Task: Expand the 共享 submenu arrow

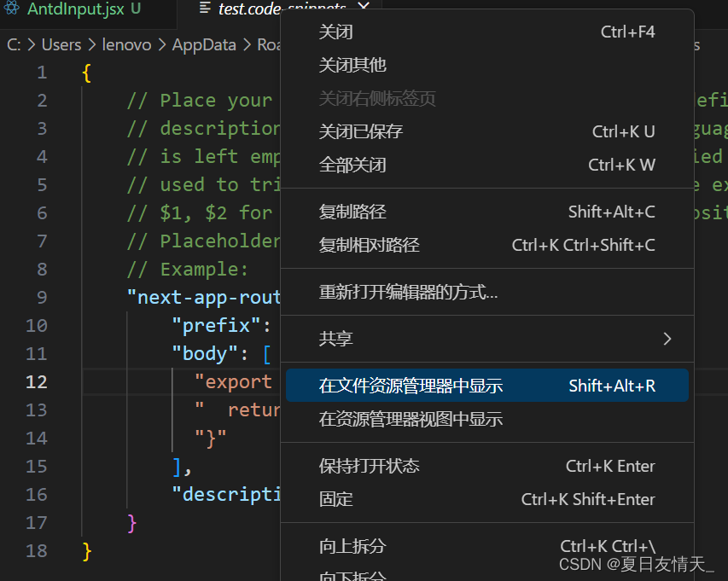Action: [x=667, y=338]
